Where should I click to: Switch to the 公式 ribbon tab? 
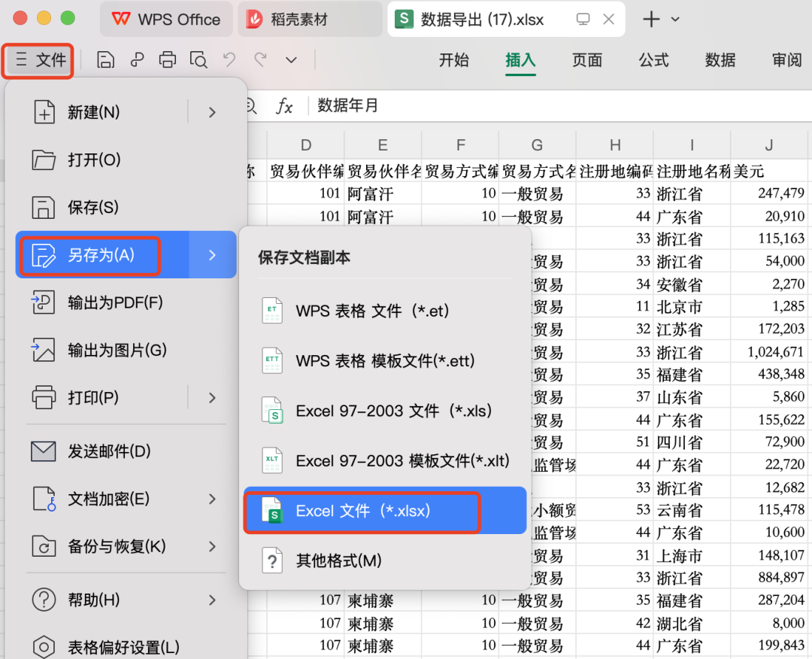653,60
